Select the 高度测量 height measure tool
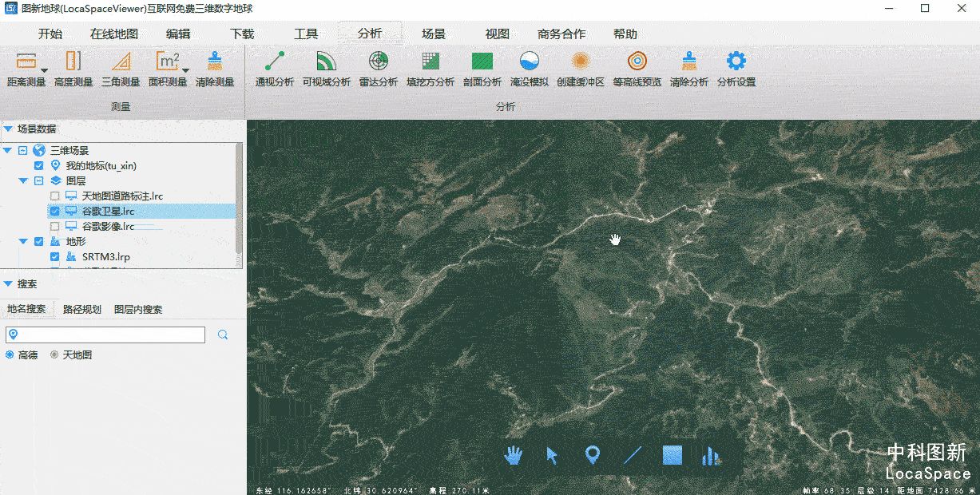 click(x=73, y=69)
